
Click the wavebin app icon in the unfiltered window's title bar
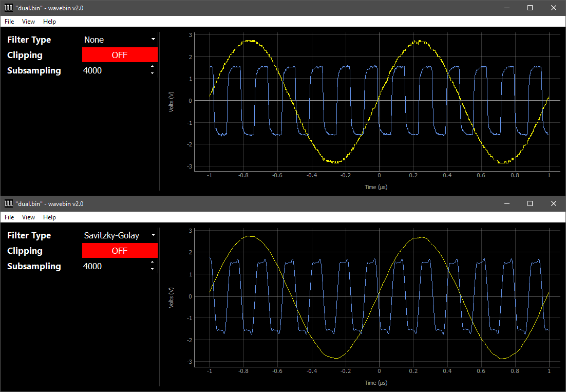[x=9, y=8]
